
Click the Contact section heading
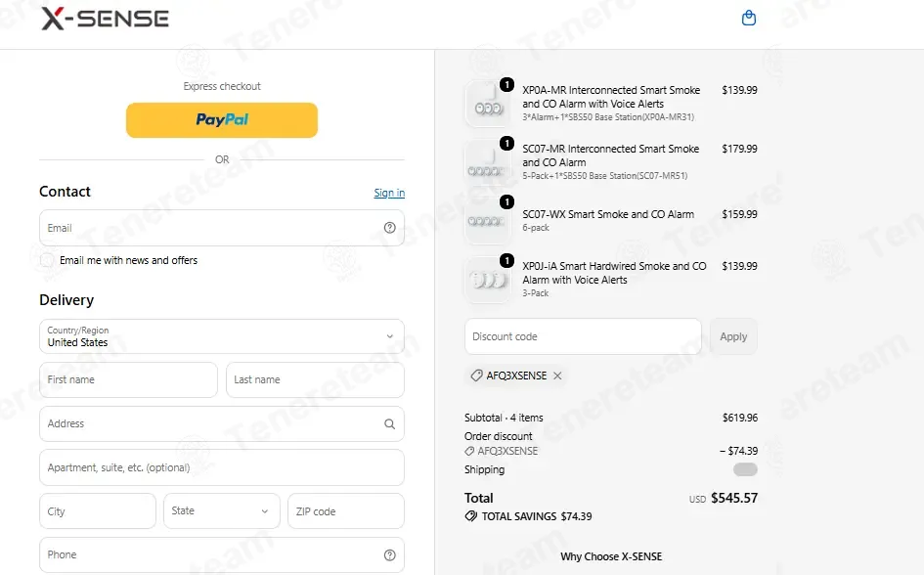[65, 192]
